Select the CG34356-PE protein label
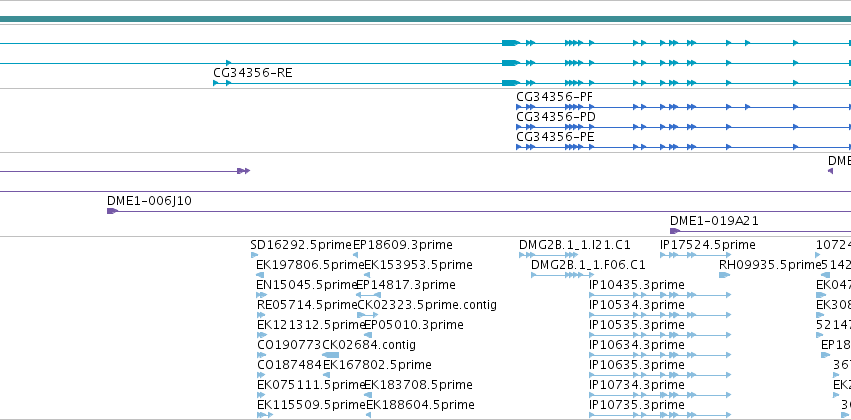 [555, 137]
